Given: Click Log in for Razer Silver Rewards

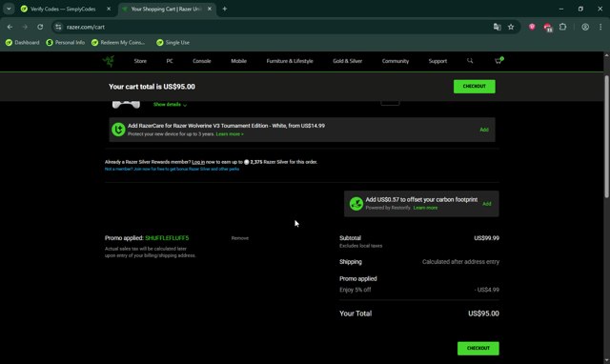Looking at the screenshot, I should [x=198, y=162].
